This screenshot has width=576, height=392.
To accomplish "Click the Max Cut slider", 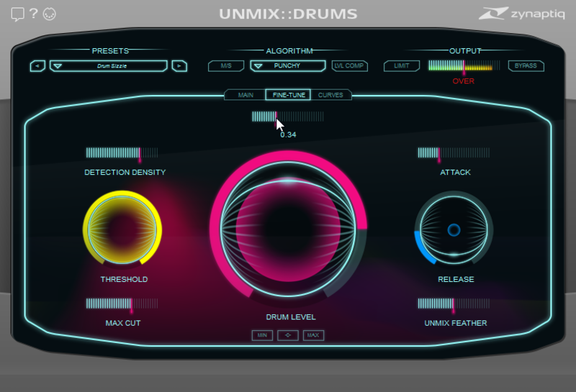I will click(122, 304).
